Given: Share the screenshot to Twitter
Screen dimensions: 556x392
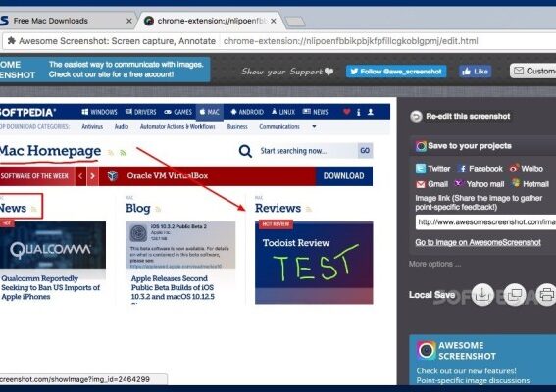Looking at the screenshot, I should 433,169.
